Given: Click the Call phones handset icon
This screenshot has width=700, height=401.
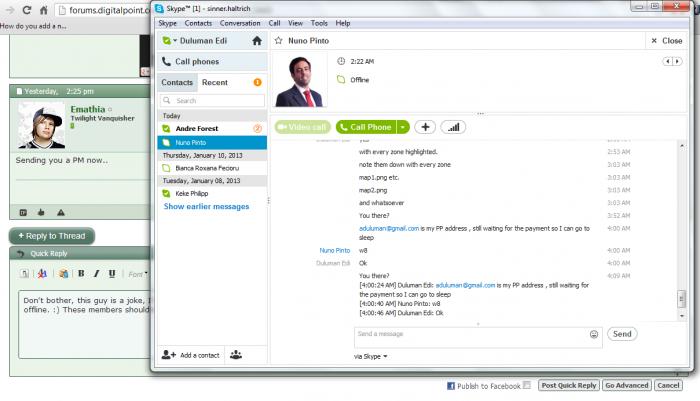Looking at the screenshot, I should 166,61.
